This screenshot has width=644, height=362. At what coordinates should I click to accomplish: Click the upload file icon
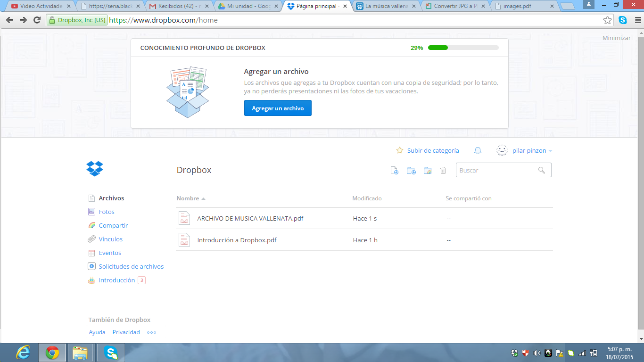click(x=395, y=170)
